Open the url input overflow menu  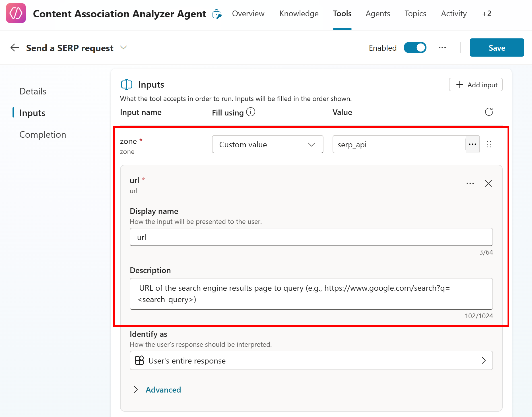(x=470, y=183)
